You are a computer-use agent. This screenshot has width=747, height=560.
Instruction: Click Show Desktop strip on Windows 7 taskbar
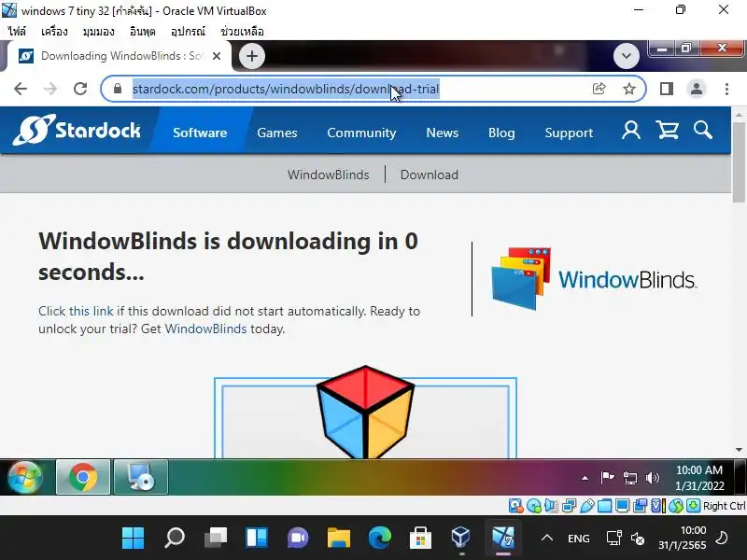tap(740, 477)
